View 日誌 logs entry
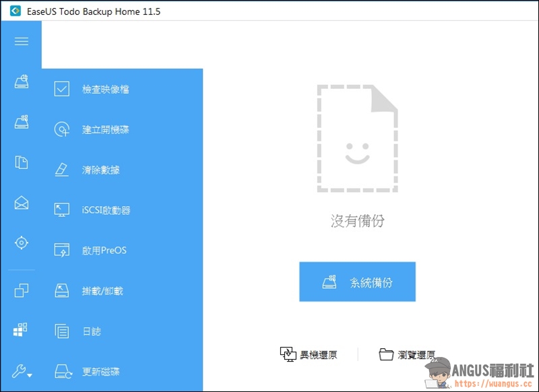This screenshot has height=392, width=539. point(91,331)
